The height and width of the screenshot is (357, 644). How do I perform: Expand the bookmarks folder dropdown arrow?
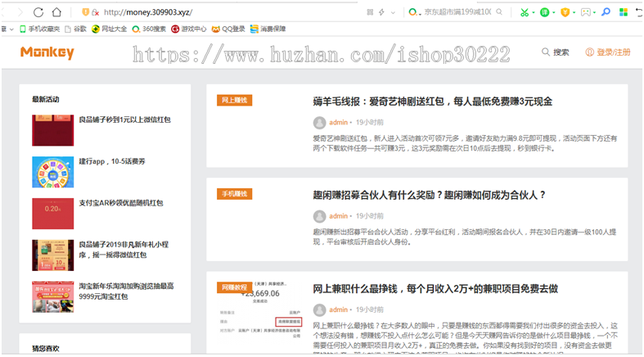pyautogui.click(x=11, y=29)
